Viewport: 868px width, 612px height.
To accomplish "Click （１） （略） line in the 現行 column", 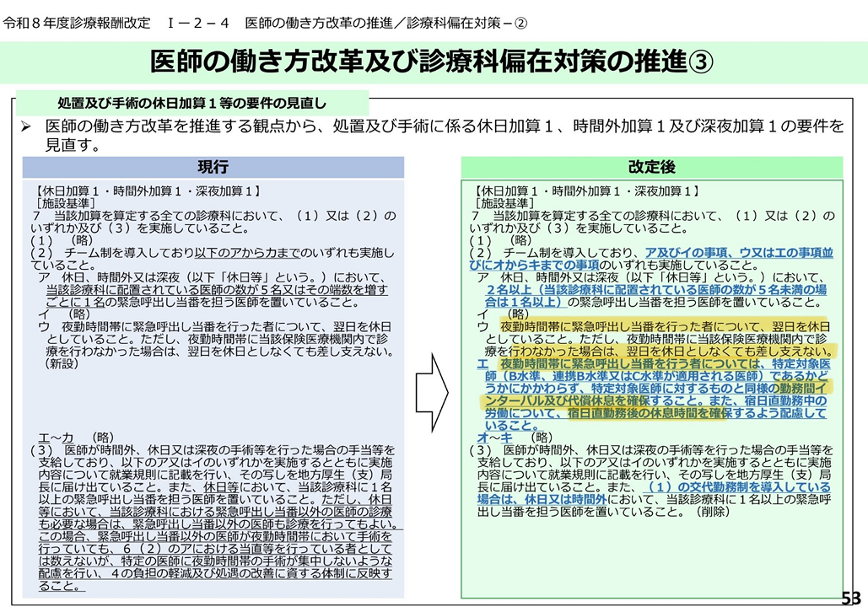I will 62,241.
